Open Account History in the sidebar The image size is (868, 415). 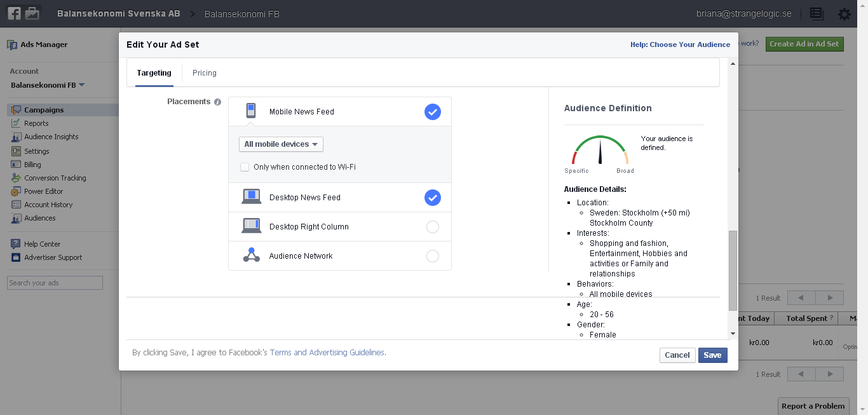click(x=48, y=205)
